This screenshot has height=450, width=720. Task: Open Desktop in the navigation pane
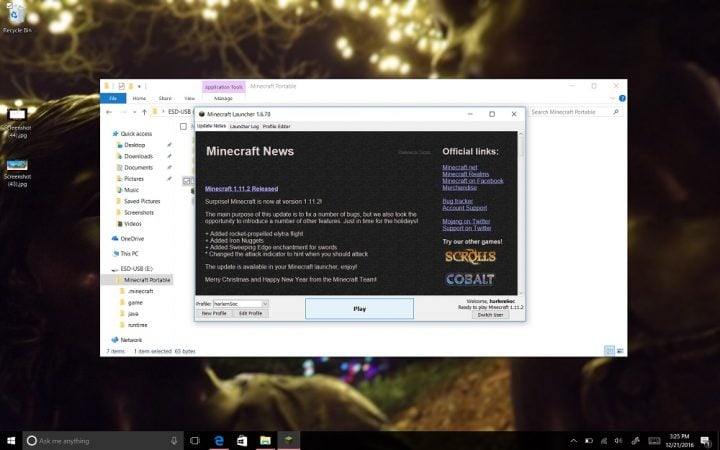pyautogui.click(x=135, y=145)
